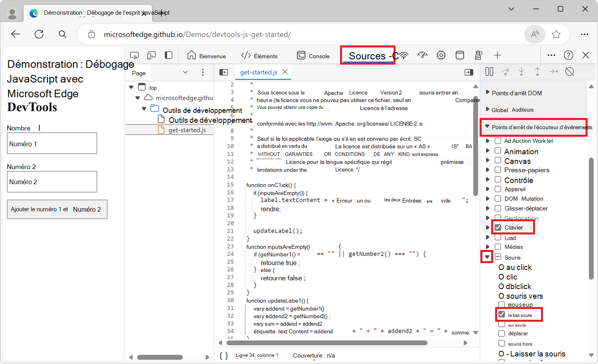Open get-started.js in the file tree

coord(187,130)
